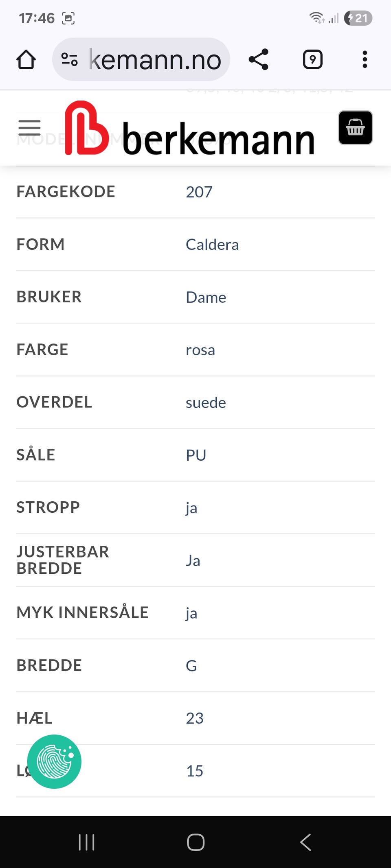Tap the green fingerprint badge near the bottom
Image resolution: width=391 pixels, height=868 pixels.
(x=54, y=761)
